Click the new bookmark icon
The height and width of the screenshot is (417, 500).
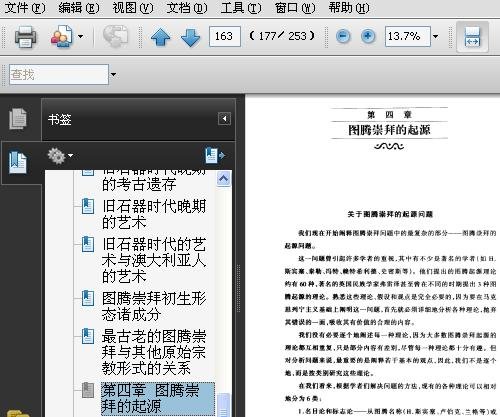coord(215,155)
